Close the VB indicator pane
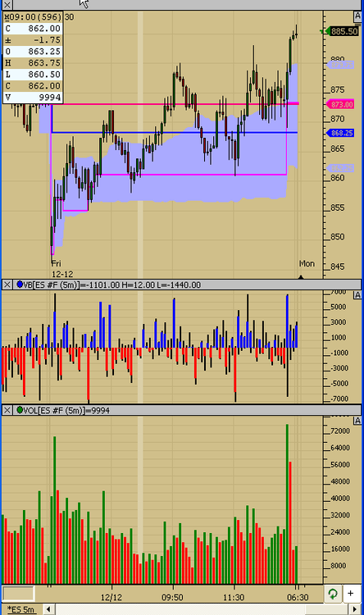 point(7,285)
